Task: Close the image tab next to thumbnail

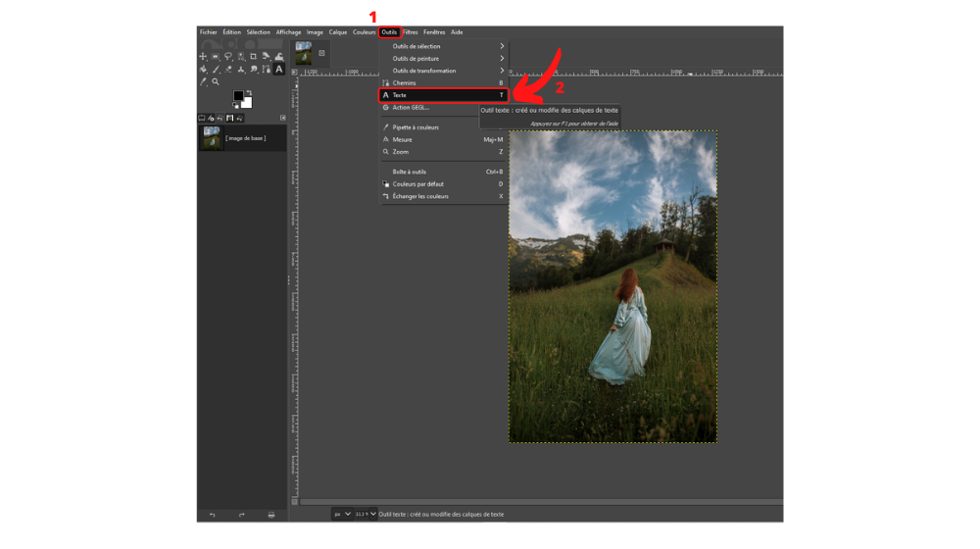Action: (321, 53)
